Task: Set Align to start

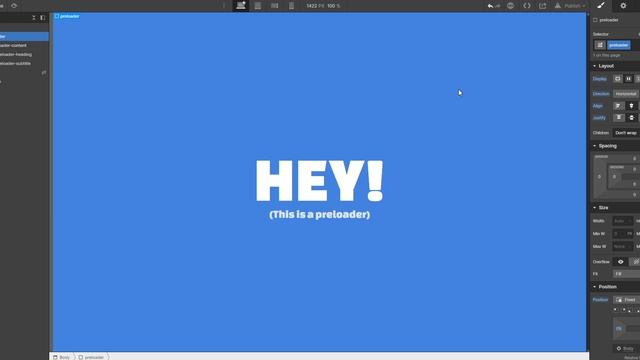Action: click(618, 106)
